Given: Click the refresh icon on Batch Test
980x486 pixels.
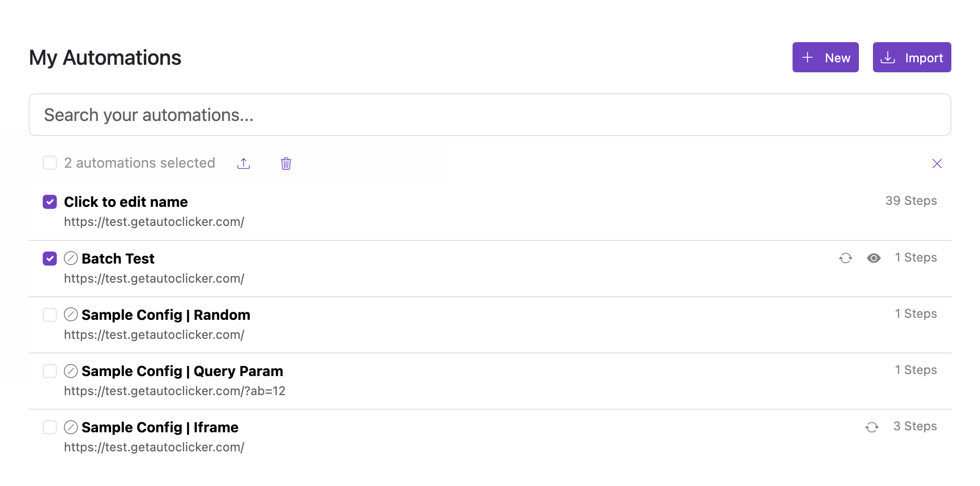Looking at the screenshot, I should click(846, 258).
